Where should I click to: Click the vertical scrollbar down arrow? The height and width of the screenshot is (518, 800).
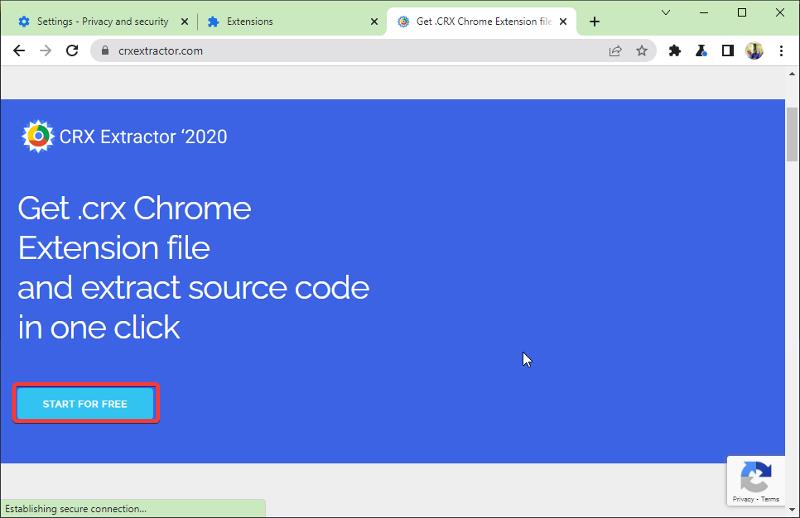point(792,510)
